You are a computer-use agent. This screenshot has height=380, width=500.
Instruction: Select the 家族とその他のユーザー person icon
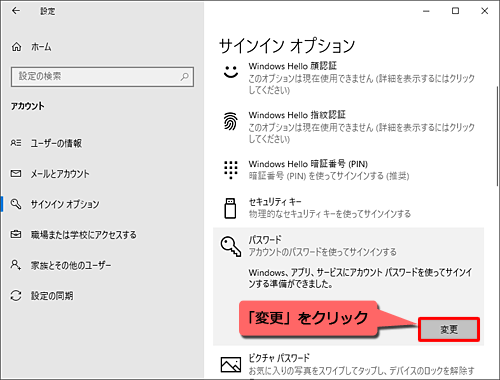[x=16, y=265]
